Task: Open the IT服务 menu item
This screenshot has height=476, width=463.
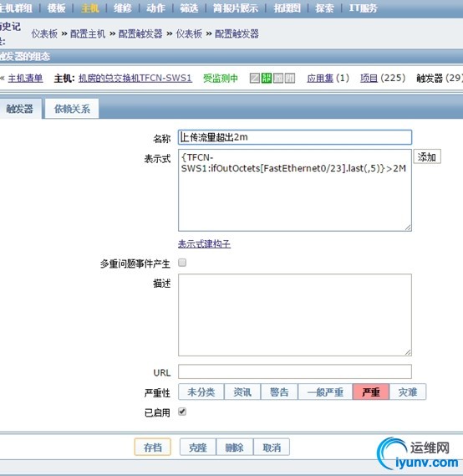Action: (364, 8)
